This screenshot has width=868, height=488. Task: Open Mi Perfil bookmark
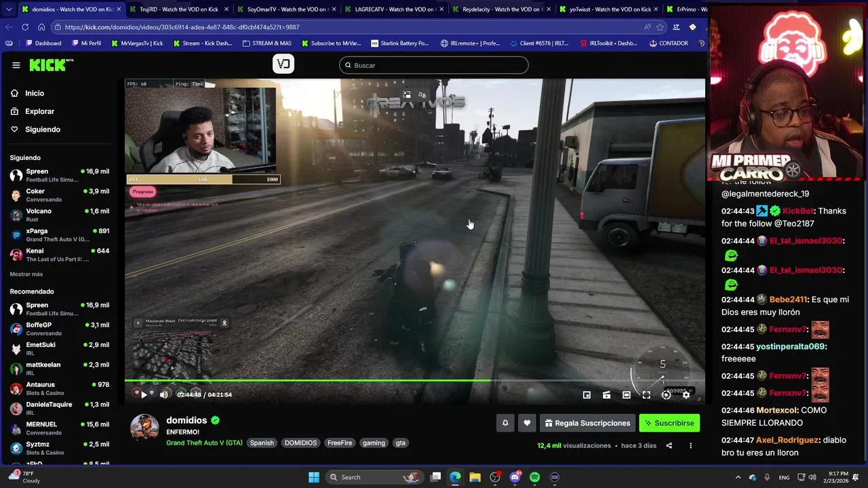click(86, 43)
